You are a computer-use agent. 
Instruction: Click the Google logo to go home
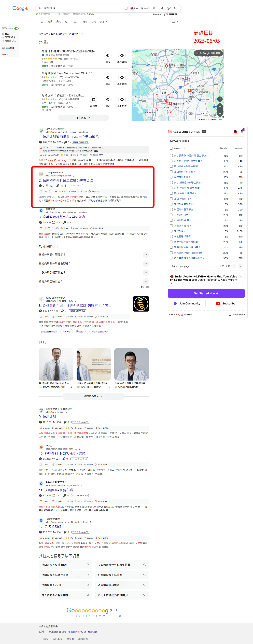tap(20, 8)
